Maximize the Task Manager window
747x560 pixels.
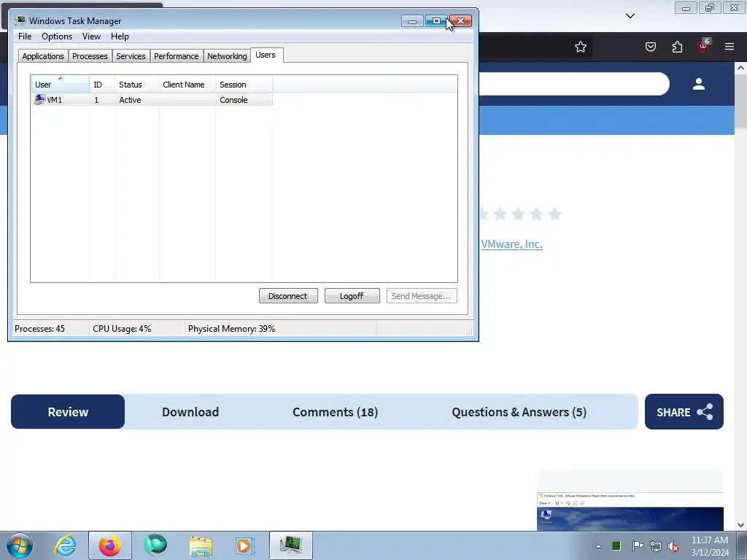[436, 21]
